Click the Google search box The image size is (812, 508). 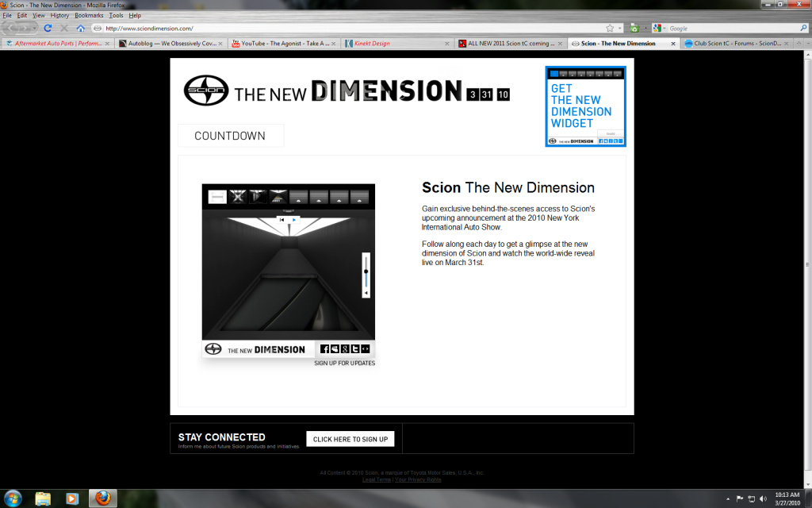pos(733,28)
